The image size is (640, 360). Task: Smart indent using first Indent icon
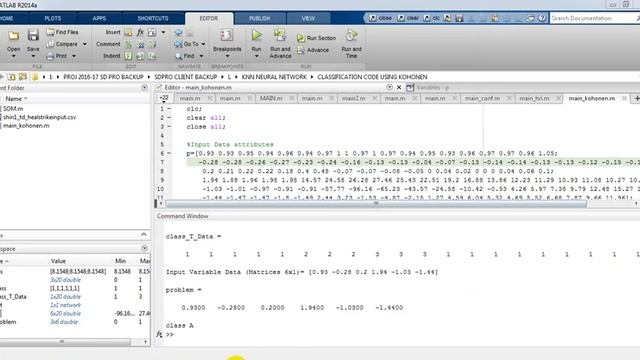[x=128, y=56]
